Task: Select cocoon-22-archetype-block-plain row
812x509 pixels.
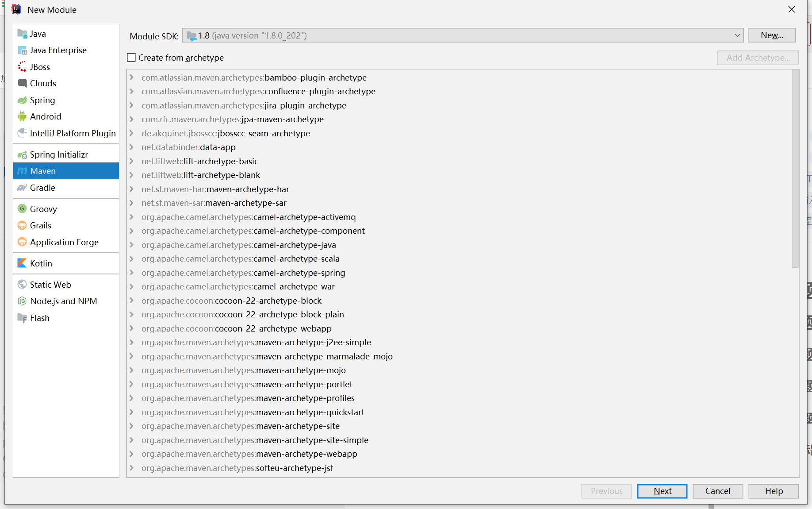Action: pos(459,314)
